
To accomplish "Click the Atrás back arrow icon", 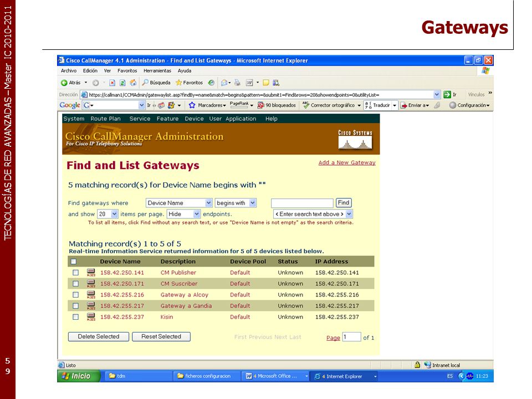I will 64,83.
